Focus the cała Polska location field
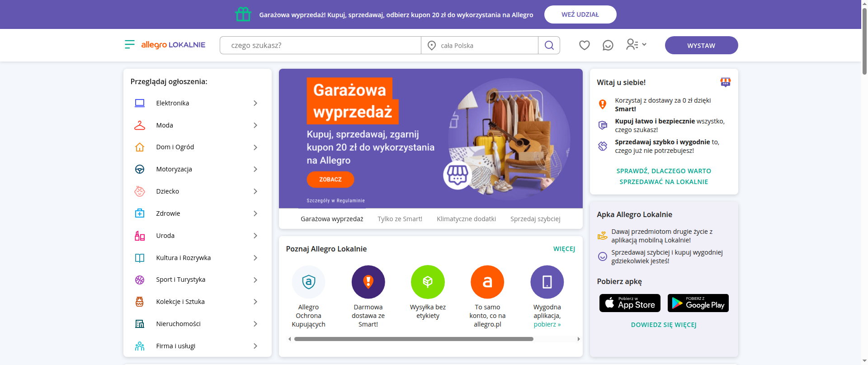Viewport: 868px width, 365px height. 480,45
